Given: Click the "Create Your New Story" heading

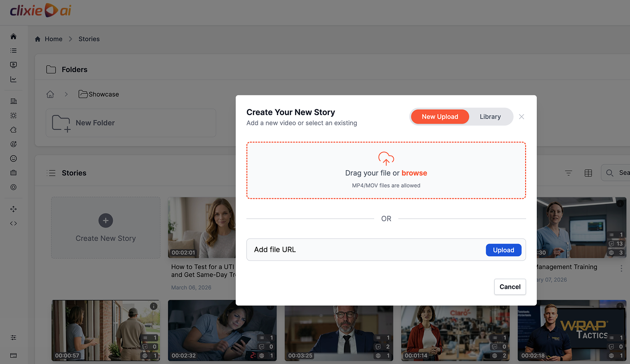Looking at the screenshot, I should [291, 112].
